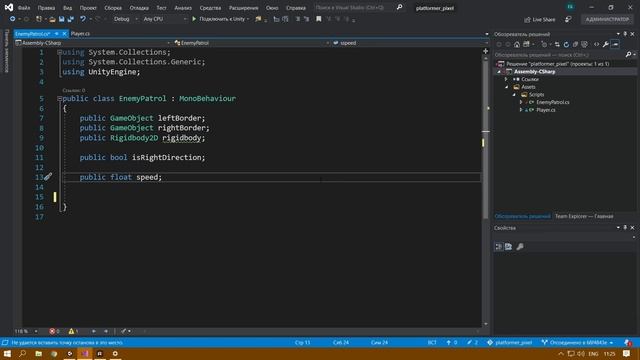Collapse the Scripts folder node
This screenshot has height=360, width=640.
(514, 95)
